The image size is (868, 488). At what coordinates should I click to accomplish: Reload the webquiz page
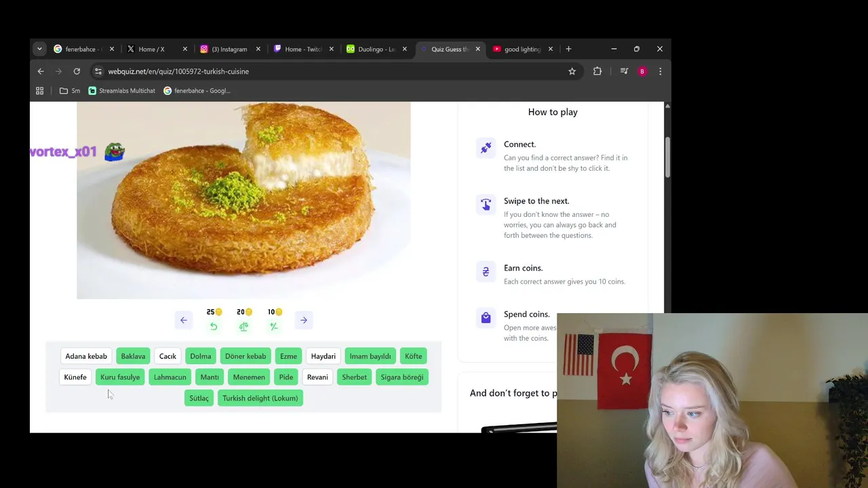[77, 71]
